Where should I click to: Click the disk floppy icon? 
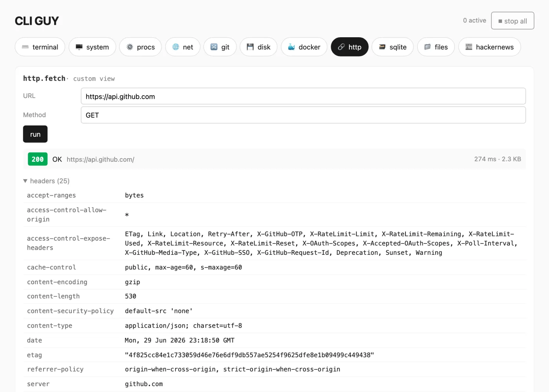(250, 47)
